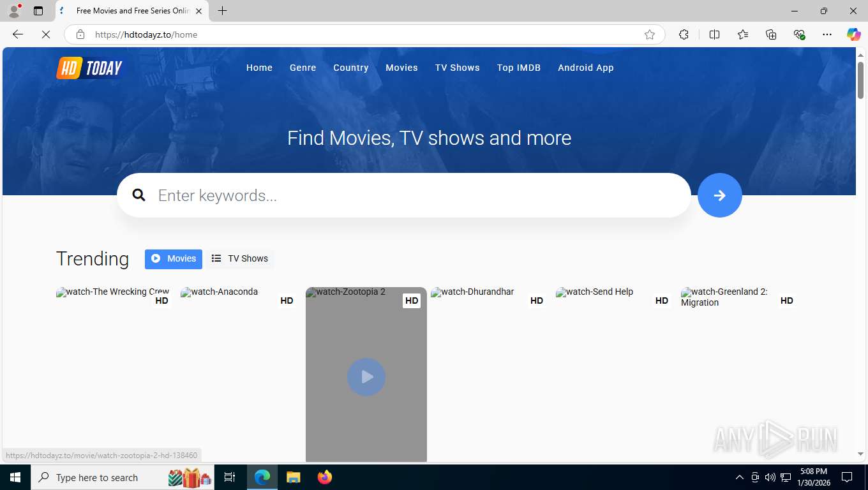Open Microsoft Edge from taskbar
This screenshot has width=868, height=490.
(262, 477)
